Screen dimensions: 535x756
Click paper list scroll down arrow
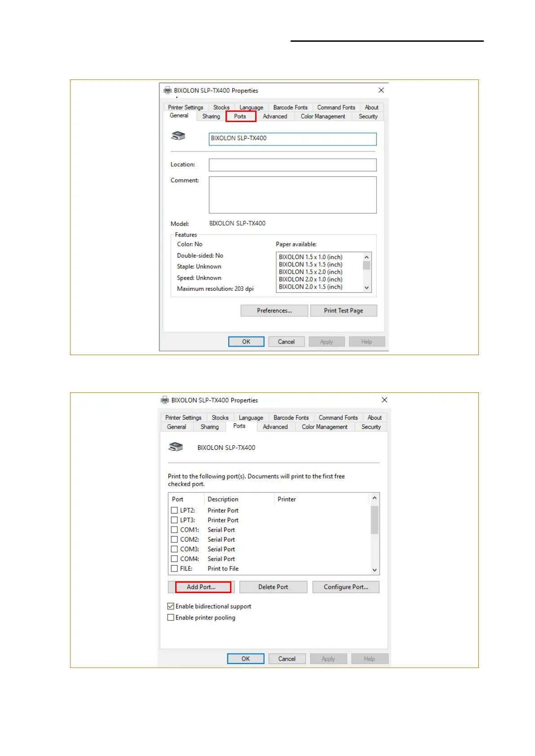367,288
